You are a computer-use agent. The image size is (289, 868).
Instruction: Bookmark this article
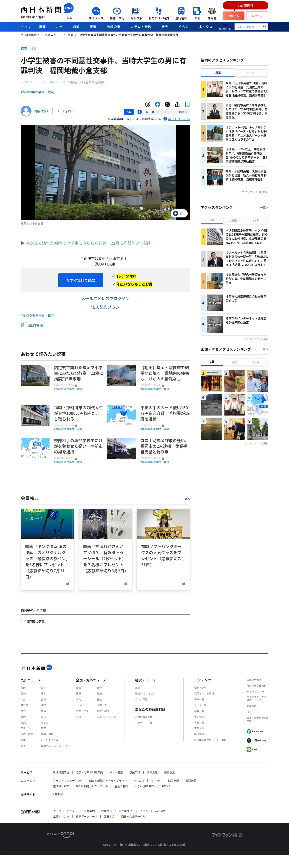tap(187, 105)
